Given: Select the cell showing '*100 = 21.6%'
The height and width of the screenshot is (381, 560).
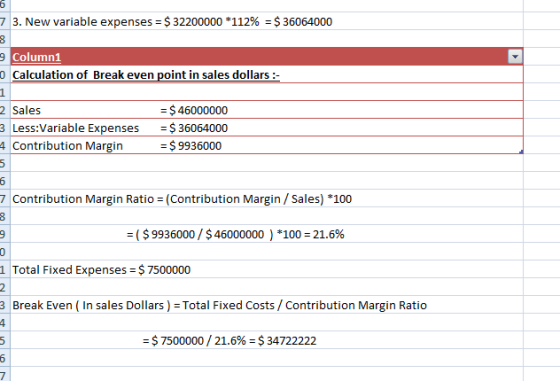Looking at the screenshot, I should pos(267,234).
